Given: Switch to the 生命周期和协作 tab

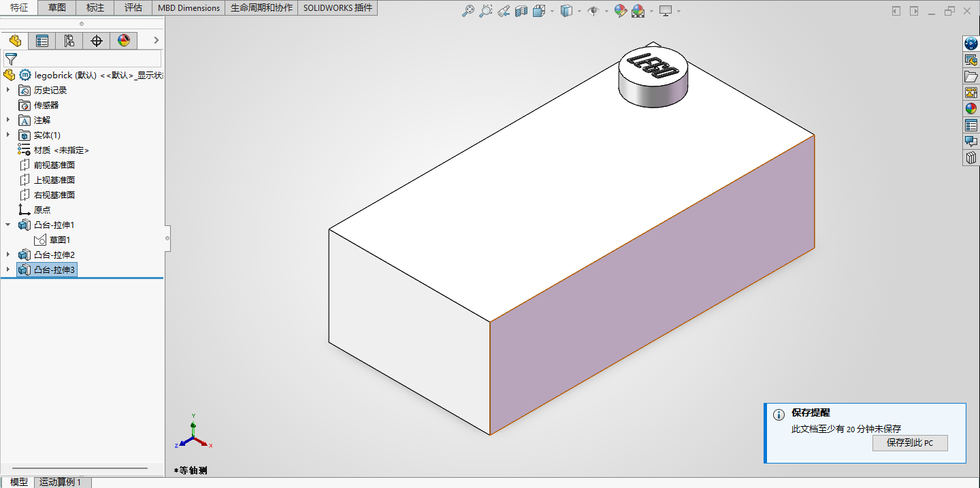Looking at the screenshot, I should [261, 8].
